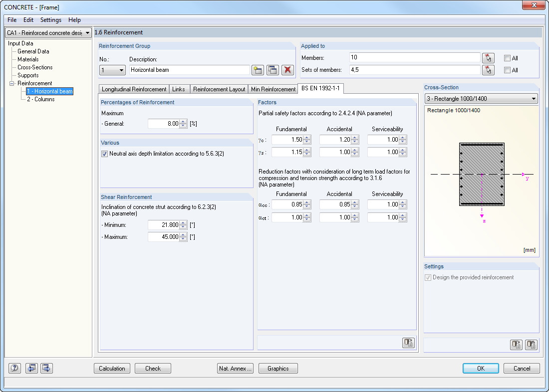
Task: Copy the current reinforcement group
Action: pyautogui.click(x=273, y=70)
